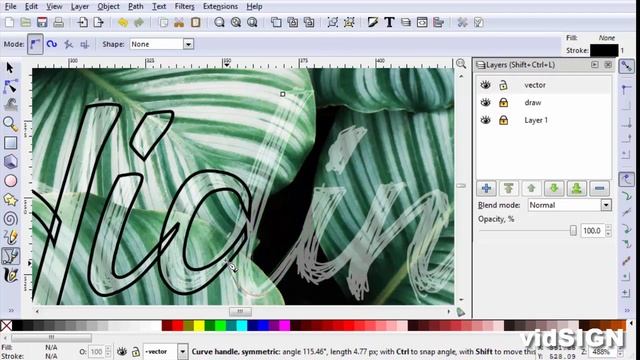Add a new layer with plus button
Screen dimensions: 640x360
coord(486,188)
